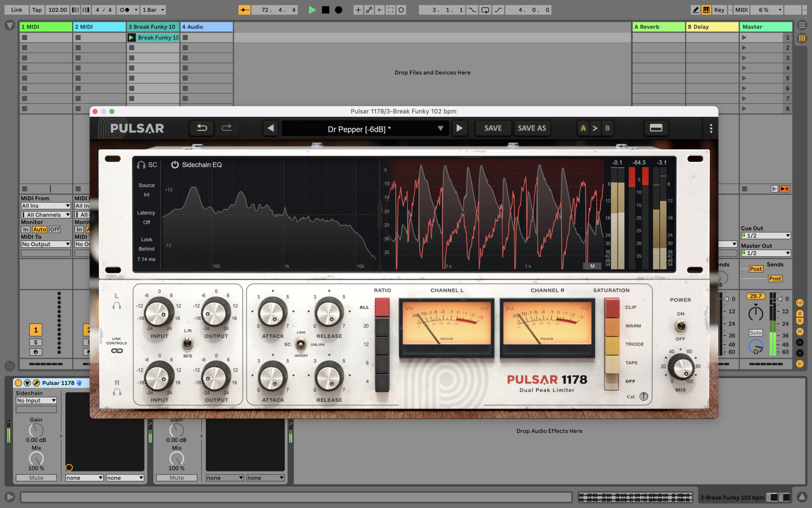Image resolution: width=812 pixels, height=508 pixels.
Task: Toggle the Sidechain EQ power button
Action: pos(174,165)
